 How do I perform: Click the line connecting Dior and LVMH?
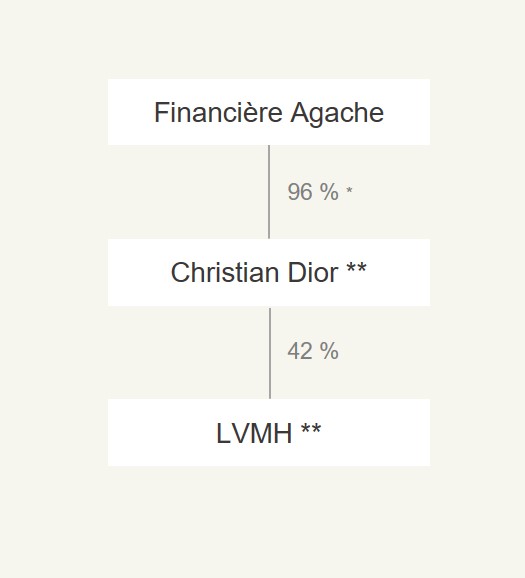[270, 353]
